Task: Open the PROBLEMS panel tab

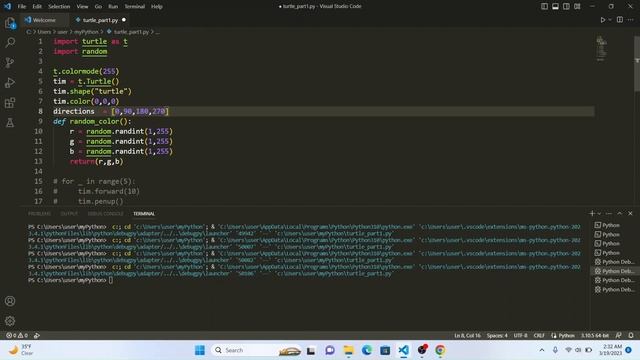Action: click(39, 213)
